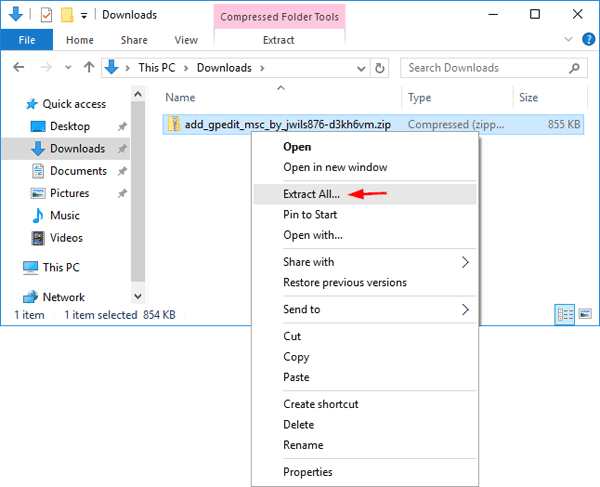
Task: Switch to details view button
Action: point(564,314)
